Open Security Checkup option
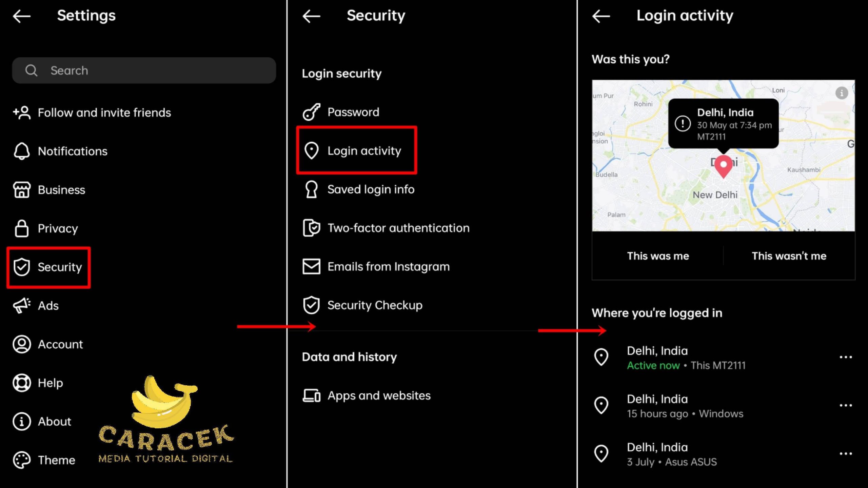 click(362, 305)
